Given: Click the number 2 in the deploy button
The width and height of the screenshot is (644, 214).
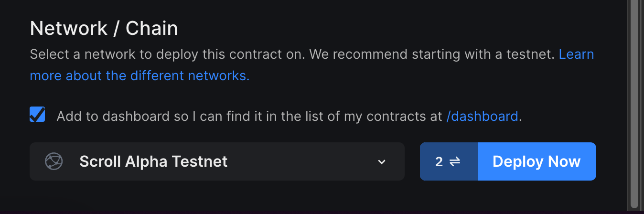Looking at the screenshot, I should click(x=439, y=161).
